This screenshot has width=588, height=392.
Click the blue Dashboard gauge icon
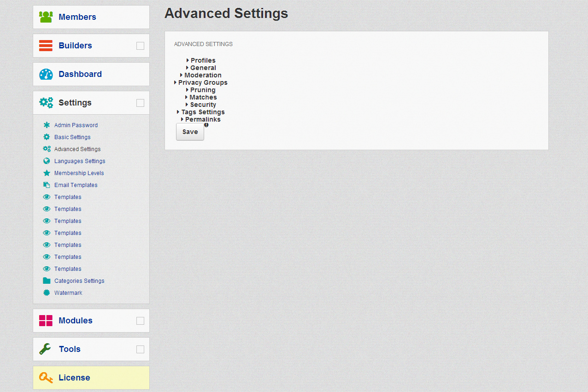46,74
